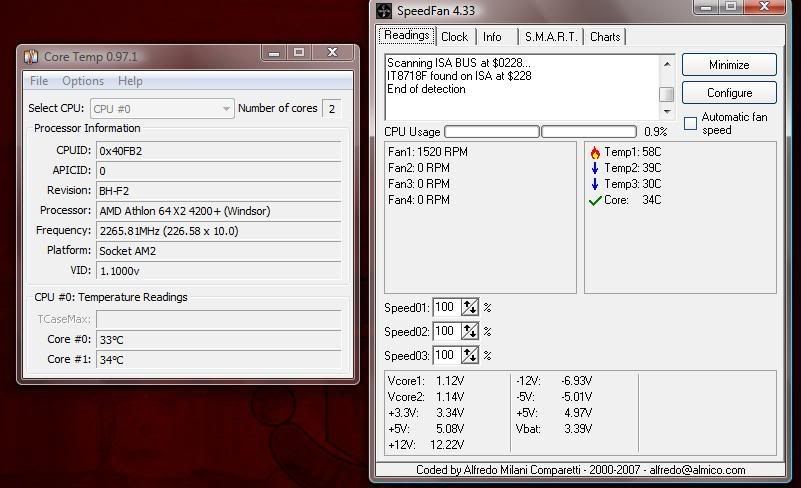Click the blue down arrow beside Temp3

(595, 184)
